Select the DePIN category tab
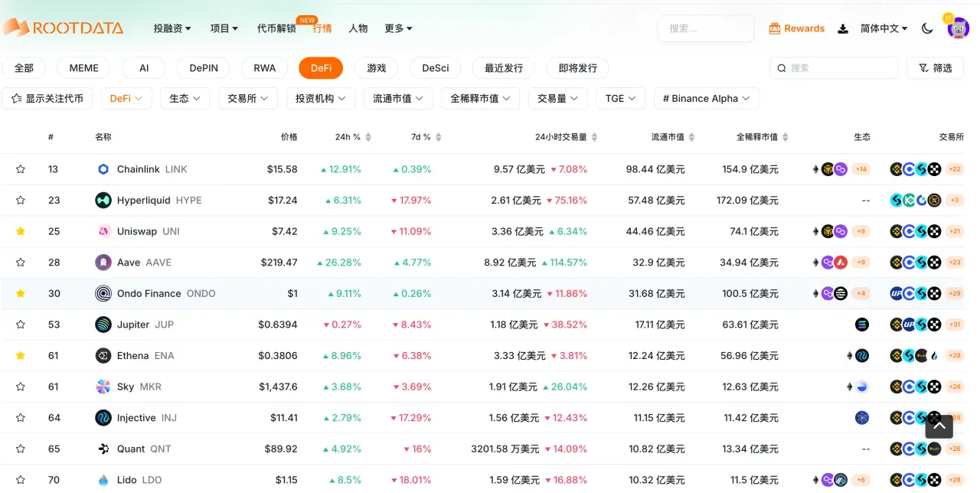The width and height of the screenshot is (980, 493). point(204,68)
